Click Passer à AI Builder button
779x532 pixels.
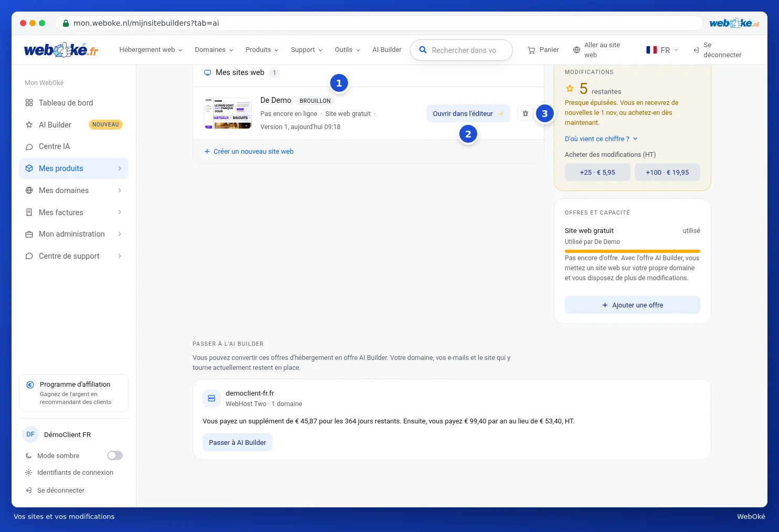point(237,442)
